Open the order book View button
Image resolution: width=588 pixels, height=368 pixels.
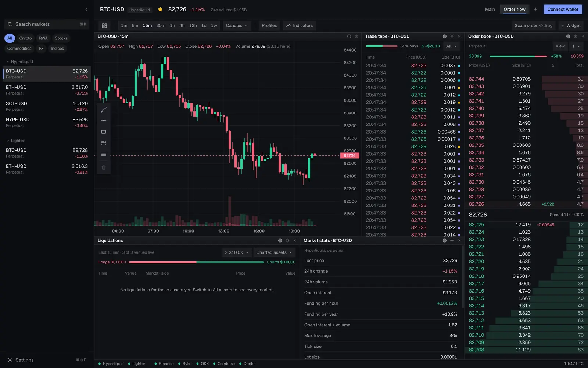560,46
